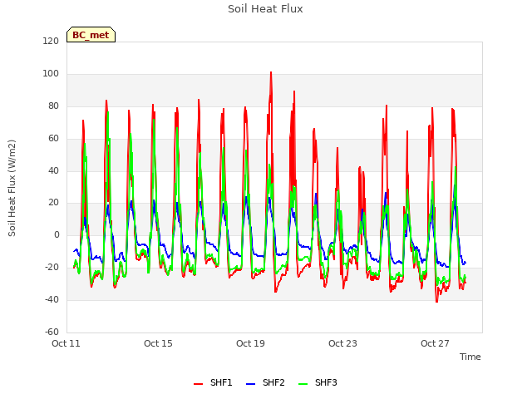Viewport: 532px width, 399px height.
Task: Click the Oct 23 x-axis label
Action: point(342,343)
